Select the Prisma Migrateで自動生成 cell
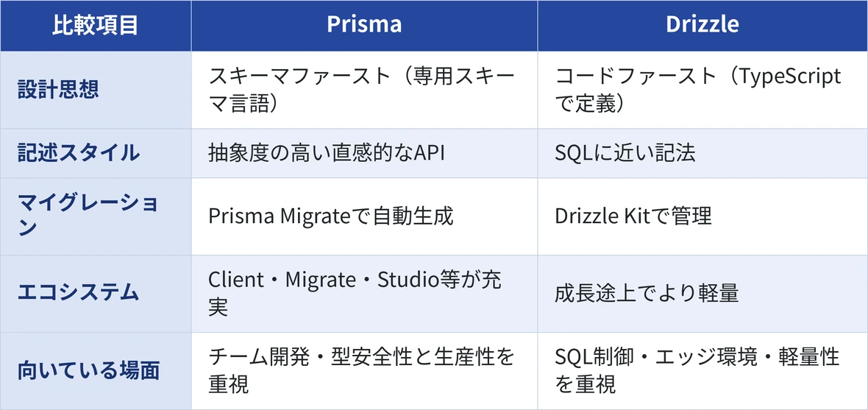 364,216
